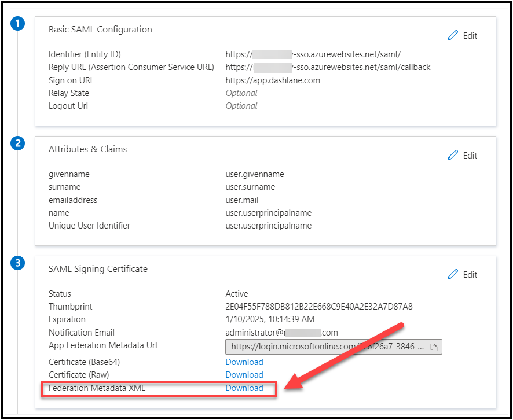Screen dimensions: 513x420
Task: Click the SAML Signing Certificate heading
Action: tap(98, 269)
